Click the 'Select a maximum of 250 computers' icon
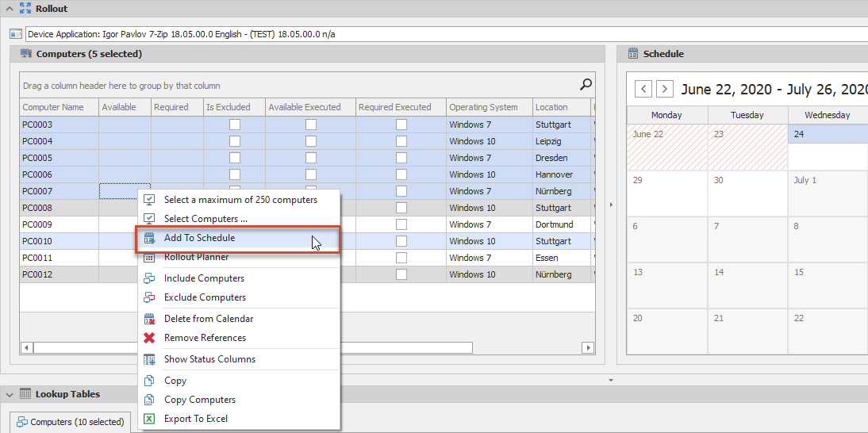The height and width of the screenshot is (433, 868). coord(149,200)
